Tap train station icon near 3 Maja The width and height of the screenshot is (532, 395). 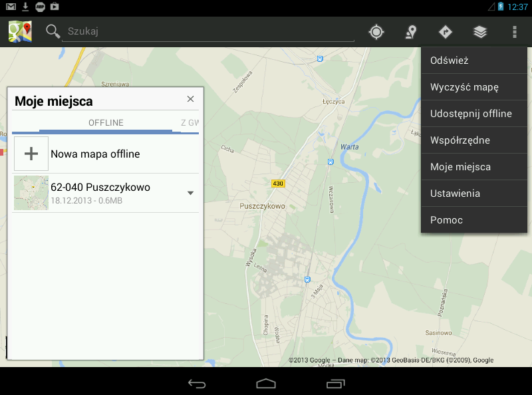click(307, 279)
